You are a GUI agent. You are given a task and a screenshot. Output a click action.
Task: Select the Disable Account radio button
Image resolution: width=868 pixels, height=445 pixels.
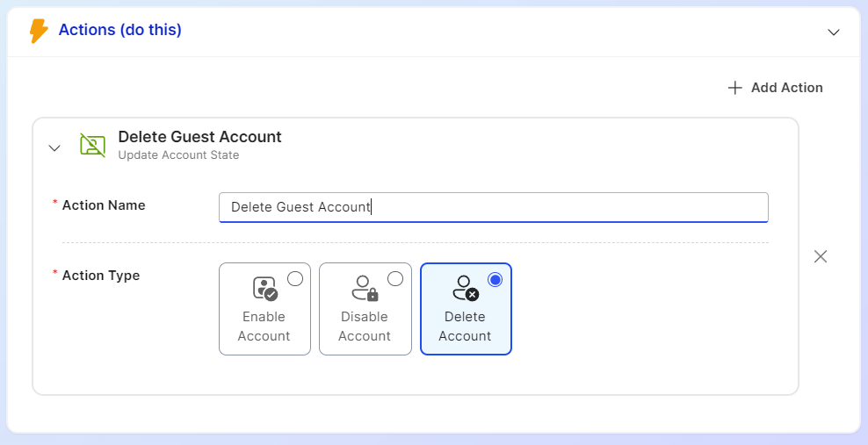point(395,279)
